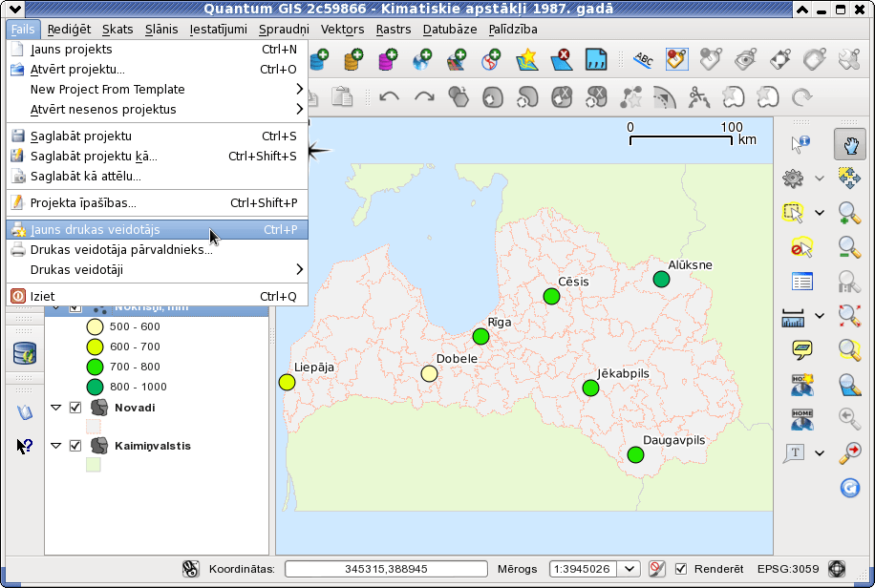The image size is (875, 588).
Task: Open the ABC labeling options icon
Action: point(643,59)
